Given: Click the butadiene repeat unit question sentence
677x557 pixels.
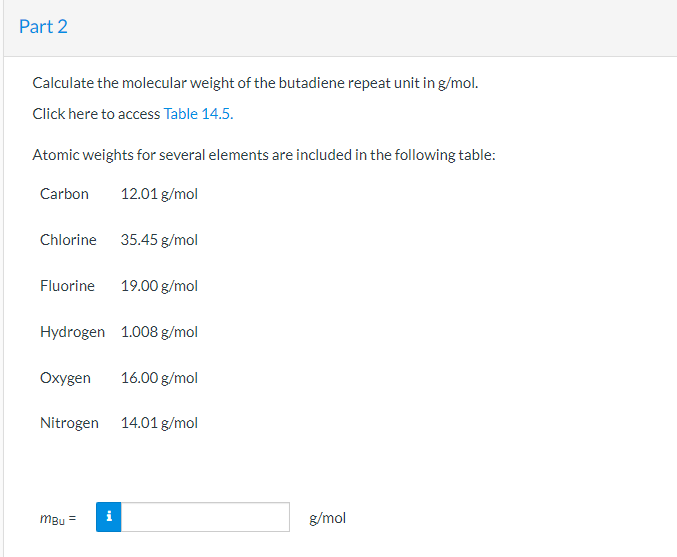Looking at the screenshot, I should [x=256, y=83].
